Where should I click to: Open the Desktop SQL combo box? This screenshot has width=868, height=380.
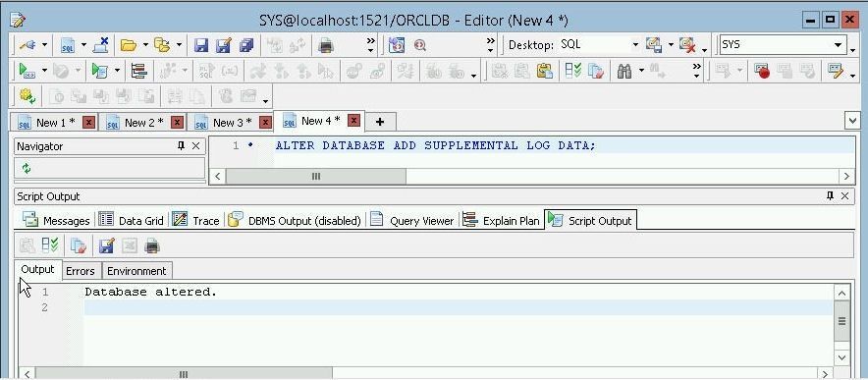point(600,44)
